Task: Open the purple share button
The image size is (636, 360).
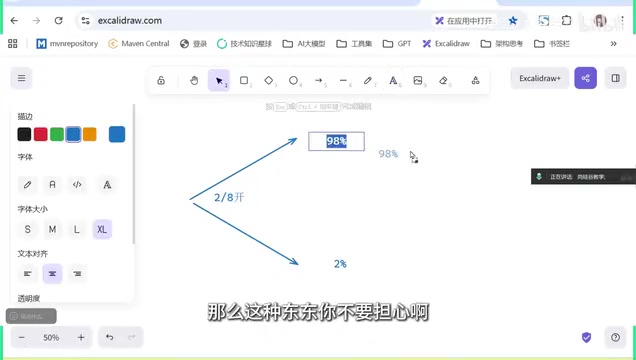Action: pos(585,78)
